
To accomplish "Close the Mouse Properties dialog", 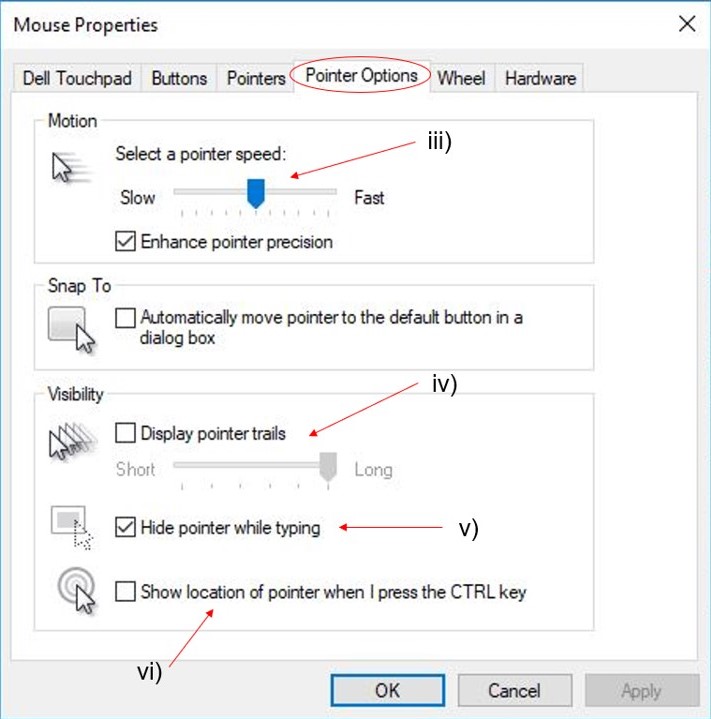I will (x=687, y=24).
